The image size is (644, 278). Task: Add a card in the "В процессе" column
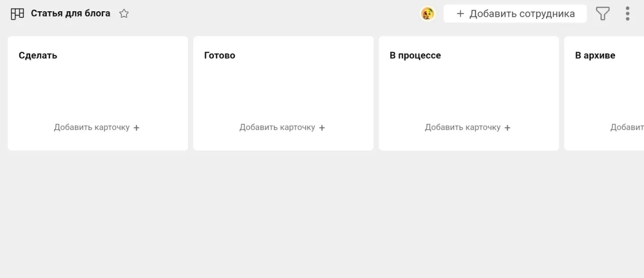[462, 127]
